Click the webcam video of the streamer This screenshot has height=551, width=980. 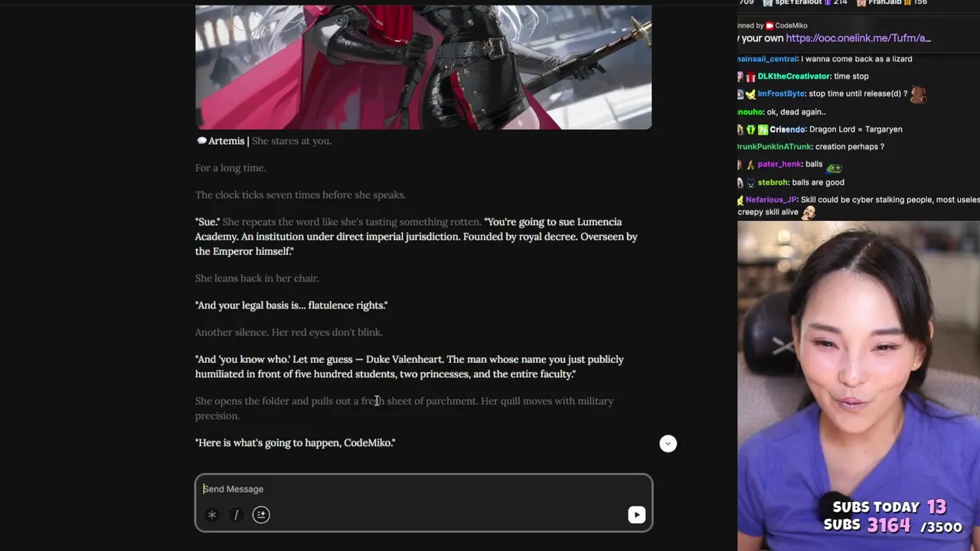[x=858, y=386]
